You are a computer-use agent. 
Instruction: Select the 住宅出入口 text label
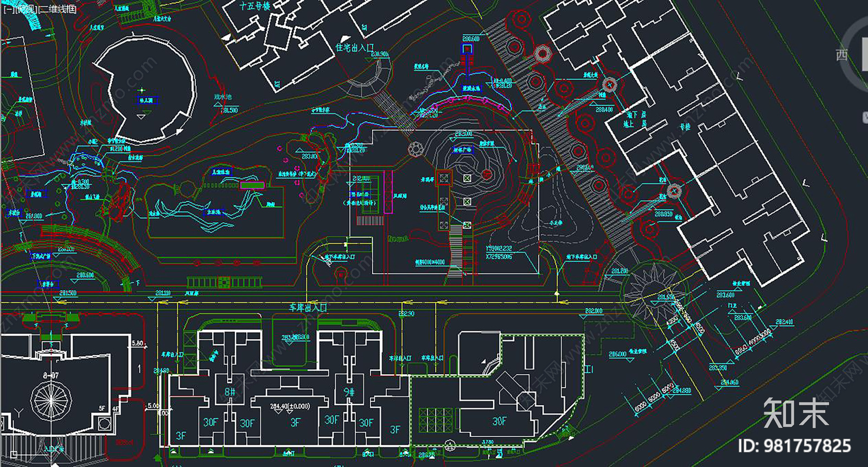[355, 48]
